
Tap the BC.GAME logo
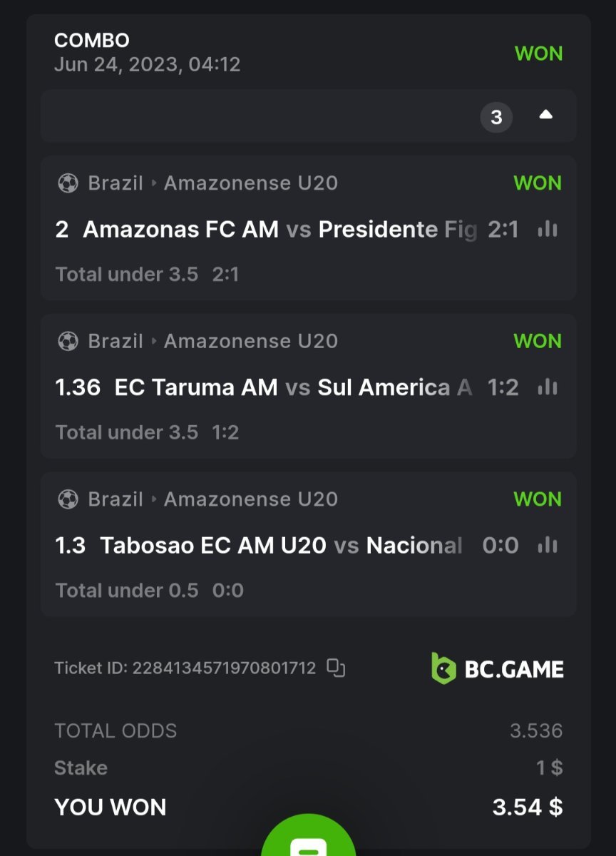pyautogui.click(x=498, y=668)
